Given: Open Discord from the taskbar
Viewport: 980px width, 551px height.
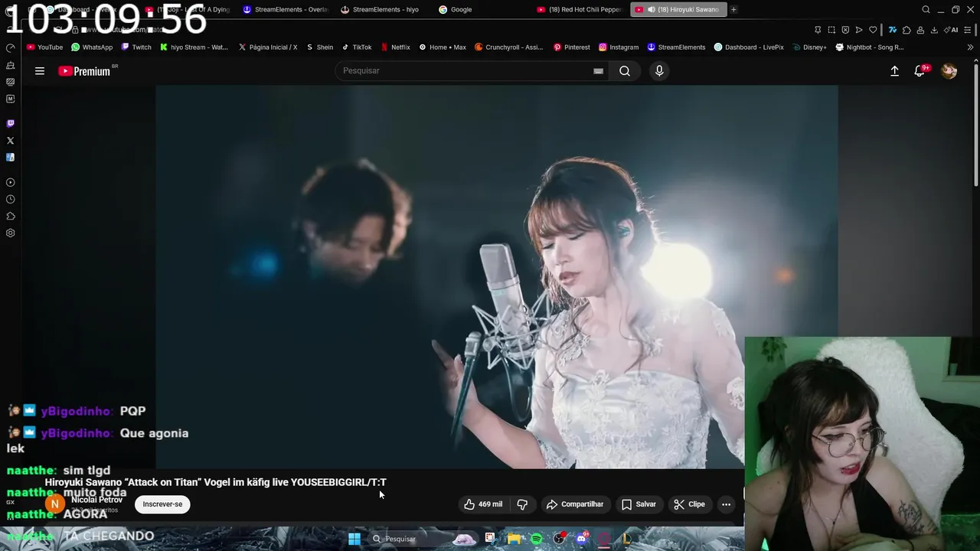Looking at the screenshot, I should (582, 539).
